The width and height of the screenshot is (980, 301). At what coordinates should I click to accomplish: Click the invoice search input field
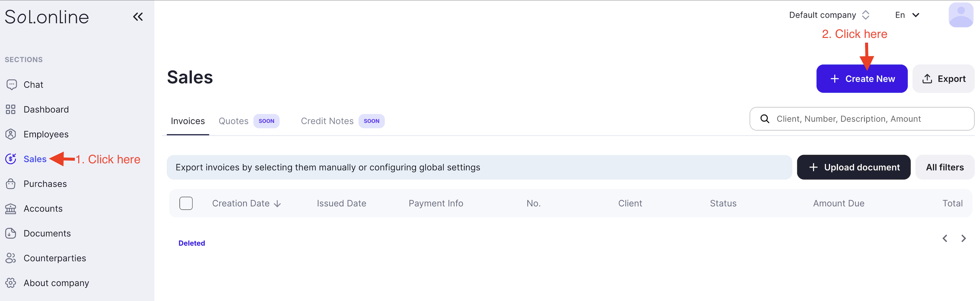[x=867, y=119]
